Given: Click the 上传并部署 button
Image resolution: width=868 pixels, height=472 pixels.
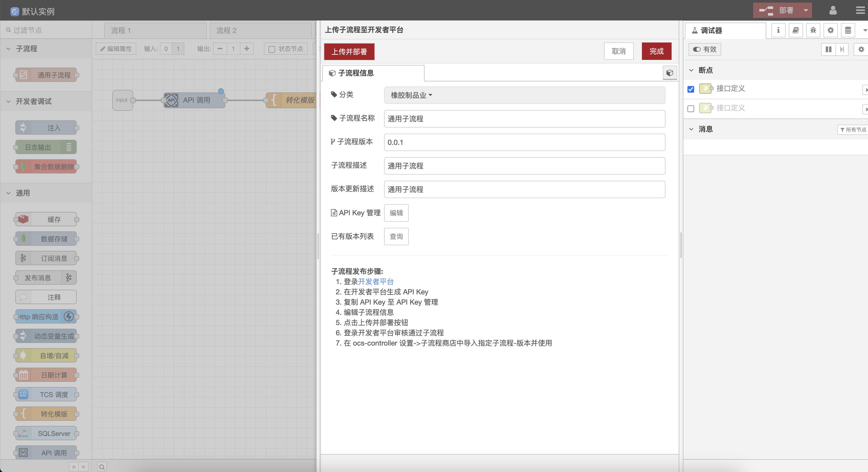Looking at the screenshot, I should [x=349, y=52].
